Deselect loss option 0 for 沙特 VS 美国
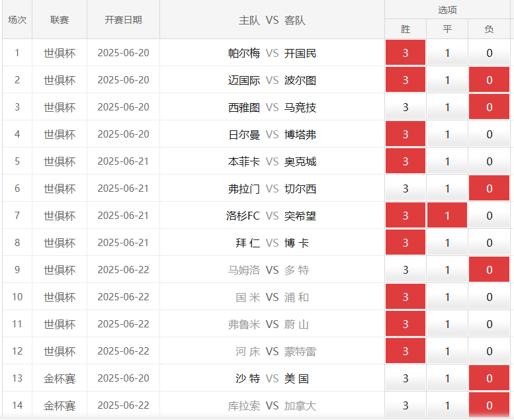 pyautogui.click(x=489, y=378)
